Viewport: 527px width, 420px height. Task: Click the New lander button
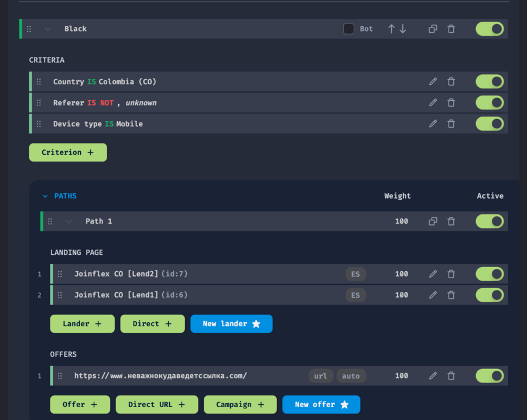pos(231,324)
